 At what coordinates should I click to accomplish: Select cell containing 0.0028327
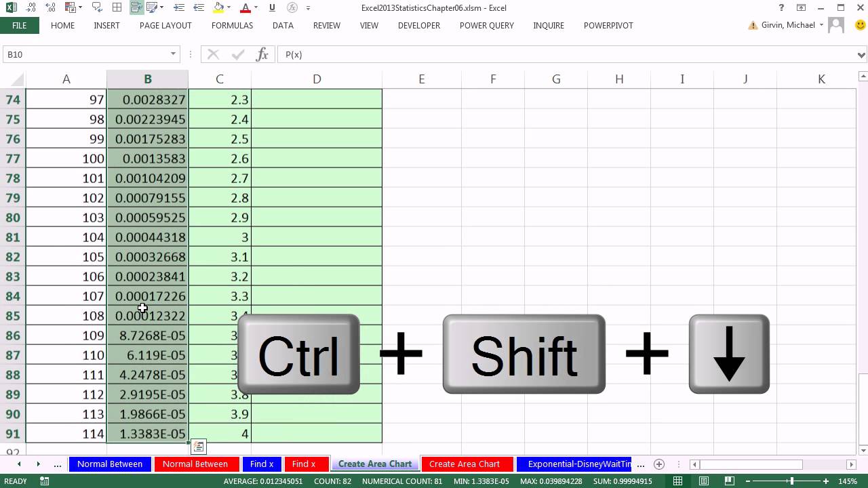pyautogui.click(x=147, y=100)
